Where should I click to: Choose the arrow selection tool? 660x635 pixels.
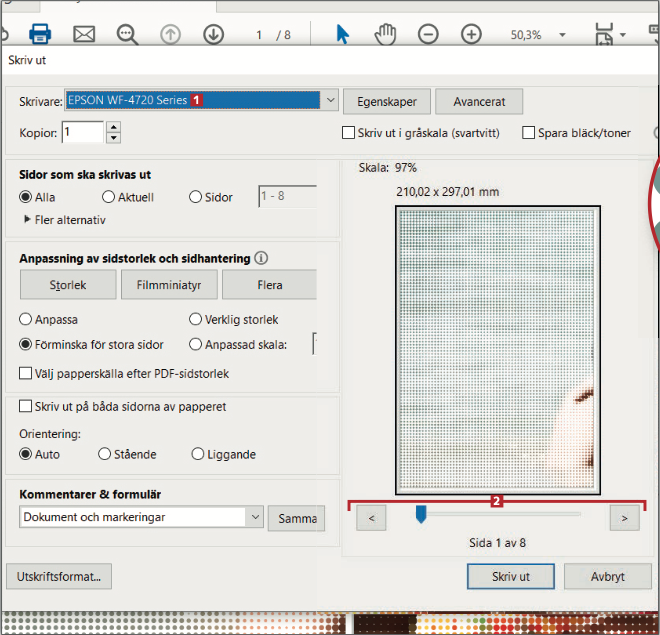[342, 34]
